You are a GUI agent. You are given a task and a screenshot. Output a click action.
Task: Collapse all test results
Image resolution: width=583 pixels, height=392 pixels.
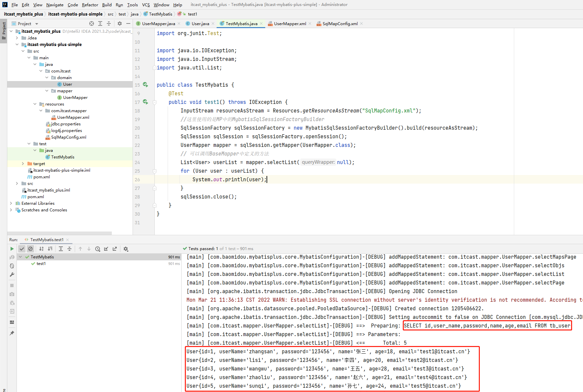(x=69, y=249)
